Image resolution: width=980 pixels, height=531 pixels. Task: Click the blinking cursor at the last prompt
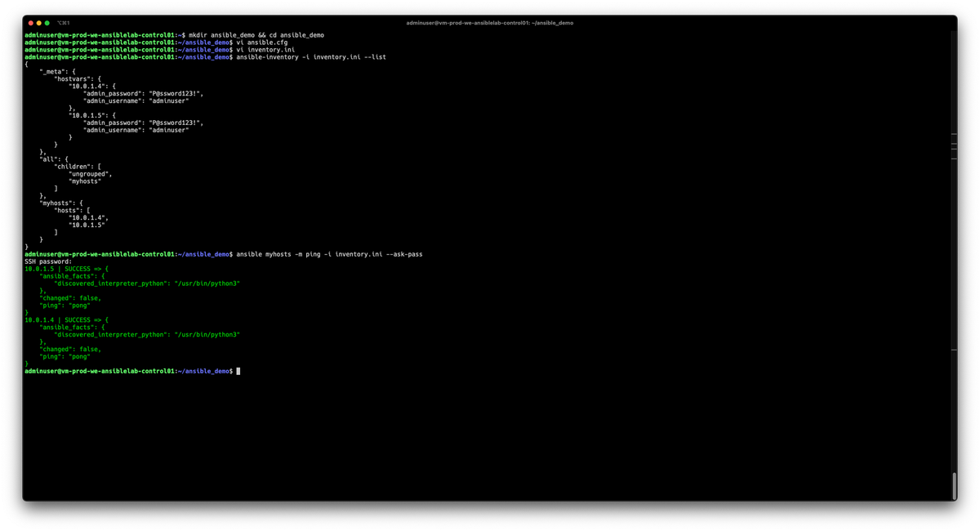[238, 371]
